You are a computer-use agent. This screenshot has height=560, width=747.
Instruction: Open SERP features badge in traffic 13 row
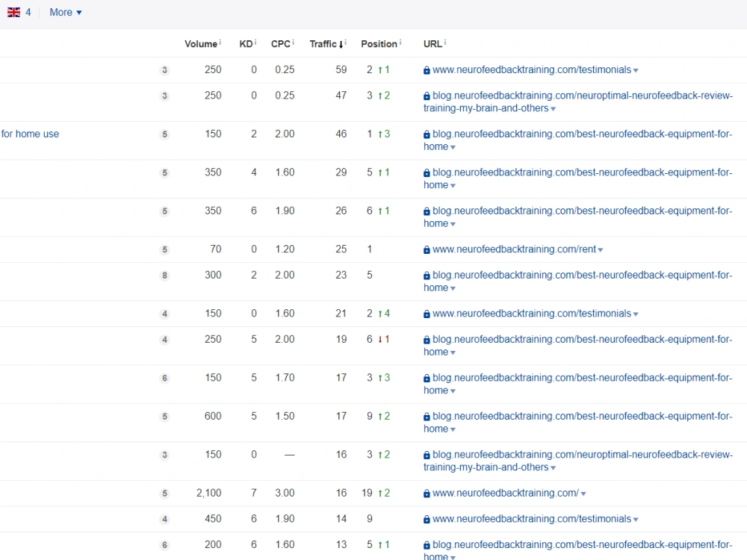point(164,545)
